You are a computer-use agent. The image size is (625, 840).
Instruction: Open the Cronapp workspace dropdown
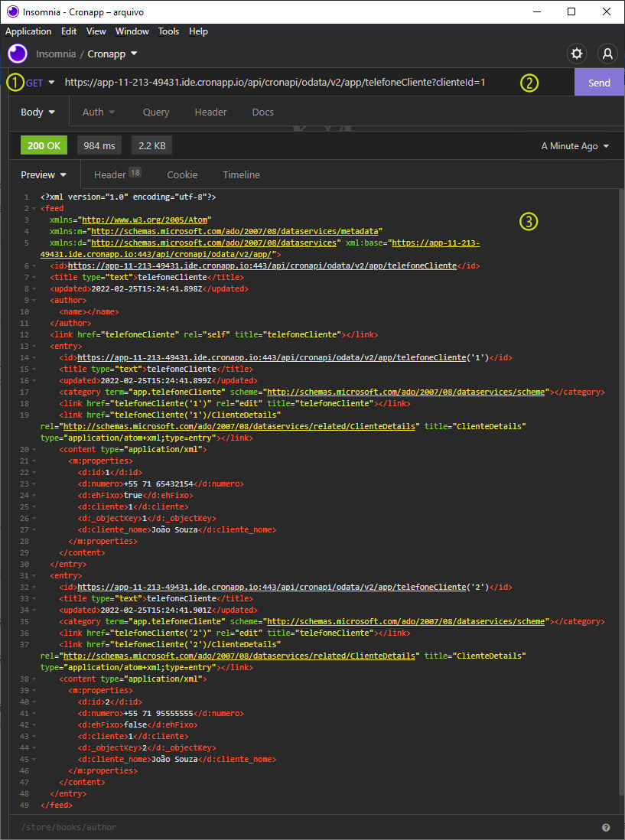112,54
